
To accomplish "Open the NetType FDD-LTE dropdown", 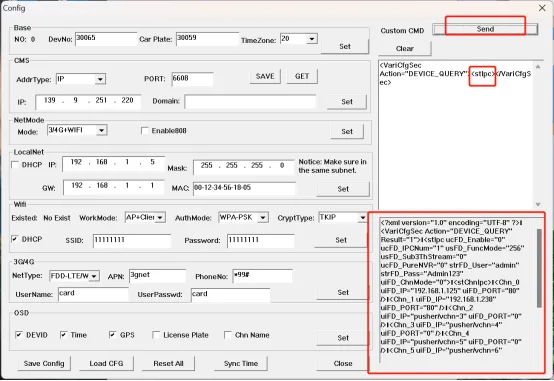I will [94, 276].
